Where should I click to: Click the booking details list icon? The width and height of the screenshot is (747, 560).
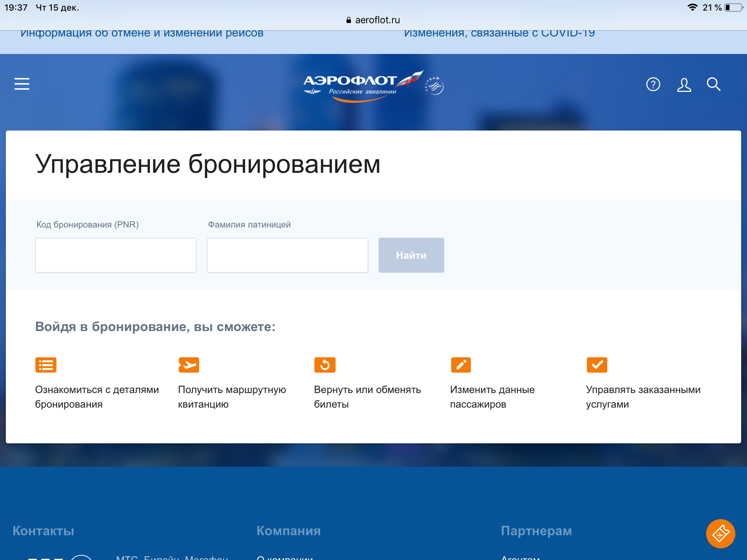pyautogui.click(x=46, y=365)
